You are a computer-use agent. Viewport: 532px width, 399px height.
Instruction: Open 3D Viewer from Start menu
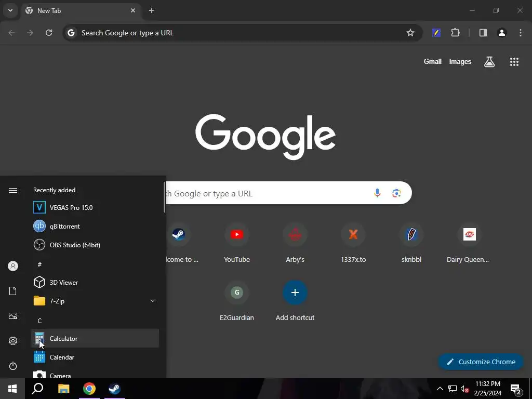click(95, 282)
